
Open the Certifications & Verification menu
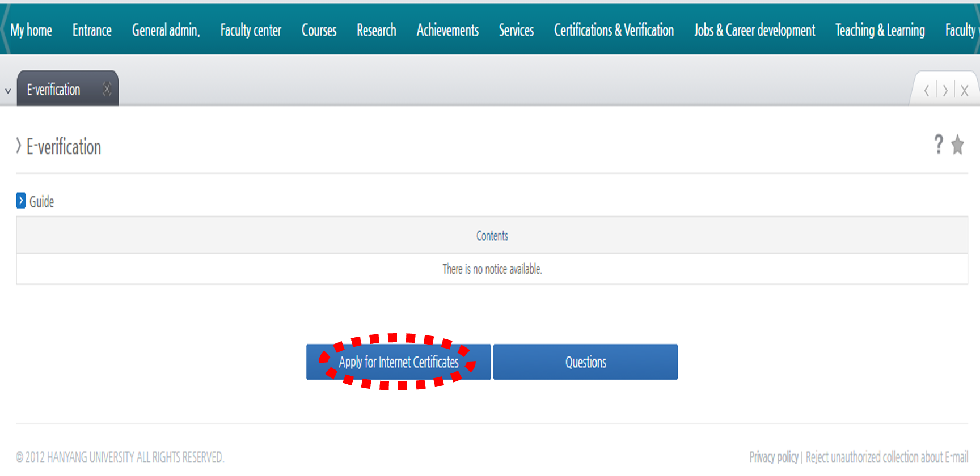614,30
